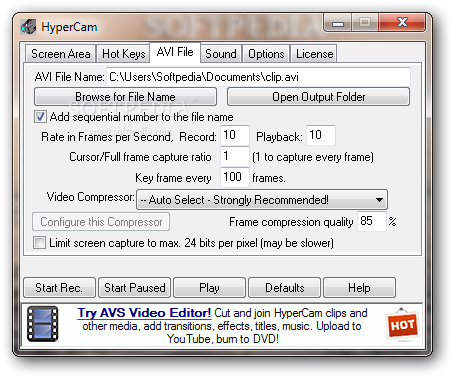
Task: Switch to the Screen Area tab
Action: 61,54
